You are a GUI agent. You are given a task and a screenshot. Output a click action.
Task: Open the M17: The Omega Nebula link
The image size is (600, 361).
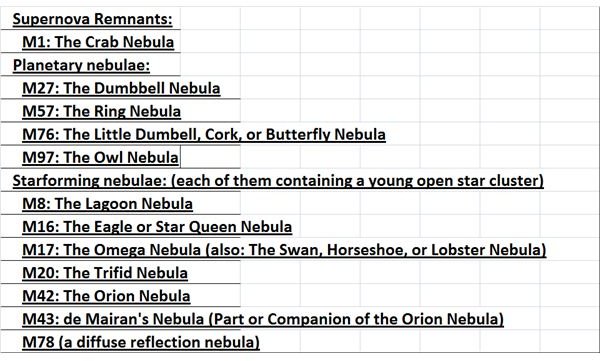click(x=284, y=250)
